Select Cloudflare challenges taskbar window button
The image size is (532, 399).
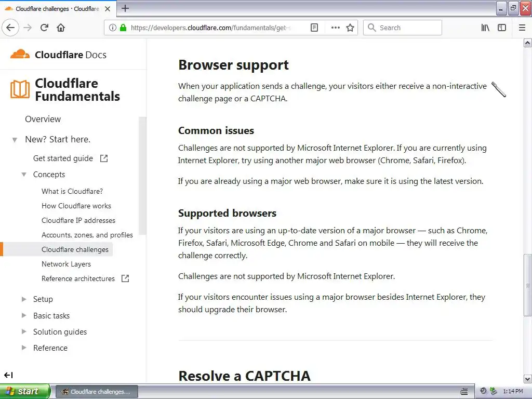[x=97, y=392]
